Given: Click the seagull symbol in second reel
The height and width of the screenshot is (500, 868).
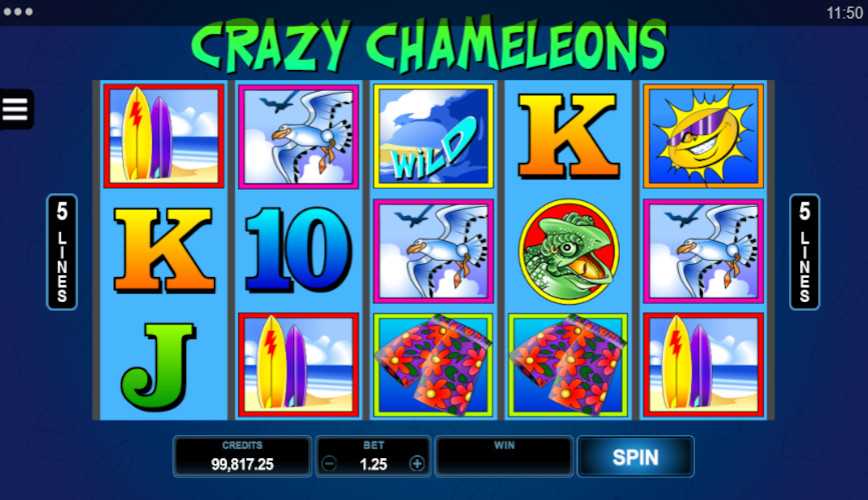Looking at the screenshot, I should (298, 136).
